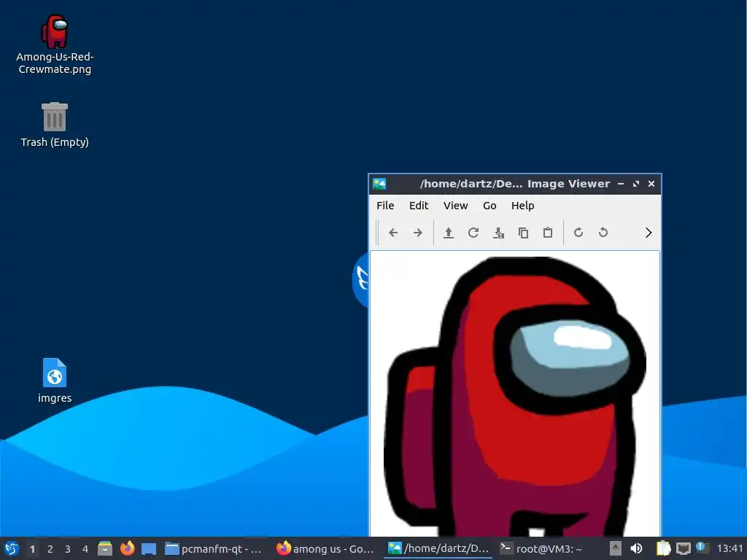This screenshot has width=747, height=560.
Task: Expand the hidden toolbar items chevron
Action: point(649,233)
